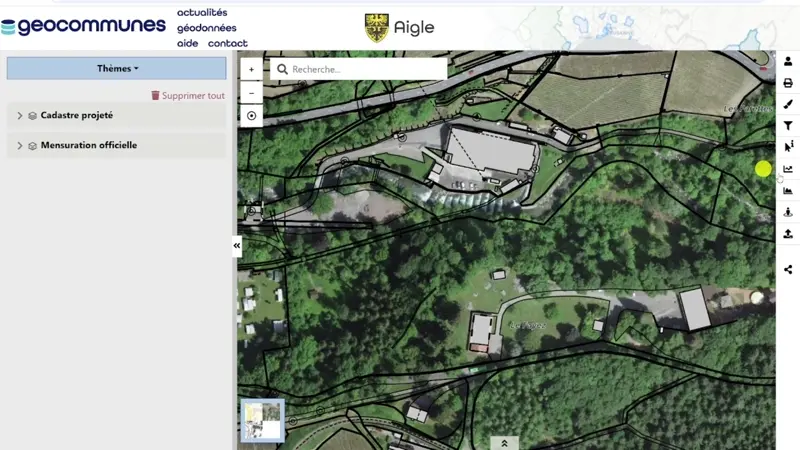The image size is (800, 450).
Task: Open the géodonnées menu item
Action: [206, 28]
